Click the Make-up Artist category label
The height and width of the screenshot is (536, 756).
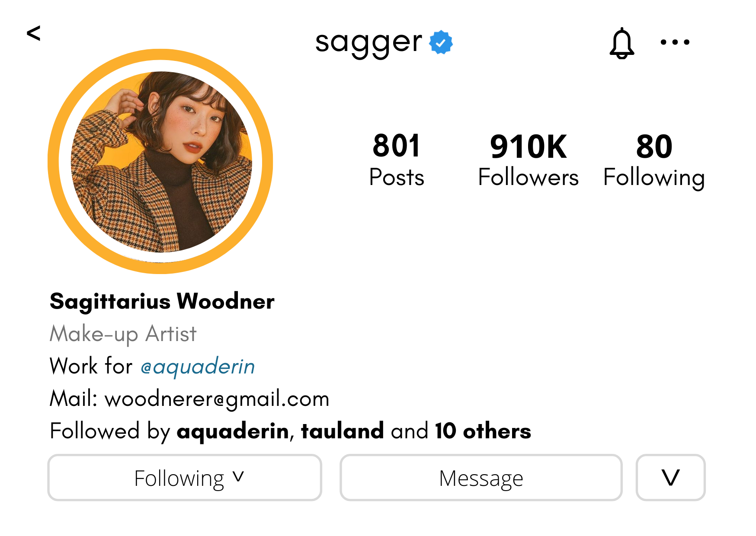pyautogui.click(x=123, y=334)
